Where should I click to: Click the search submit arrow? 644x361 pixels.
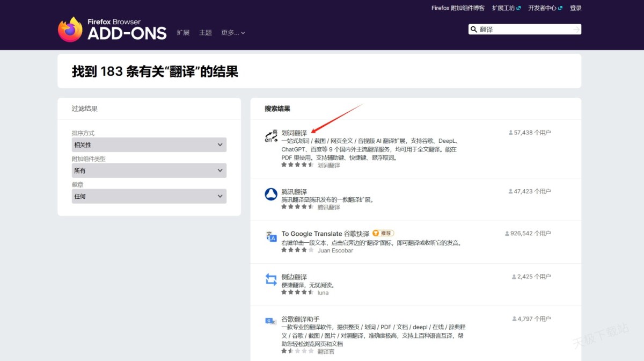[576, 30]
